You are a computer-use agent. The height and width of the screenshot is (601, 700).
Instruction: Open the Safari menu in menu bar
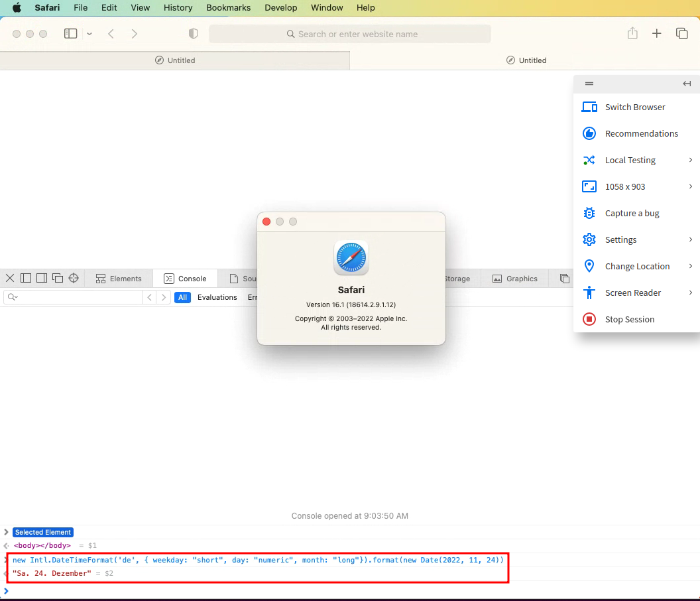coord(47,7)
